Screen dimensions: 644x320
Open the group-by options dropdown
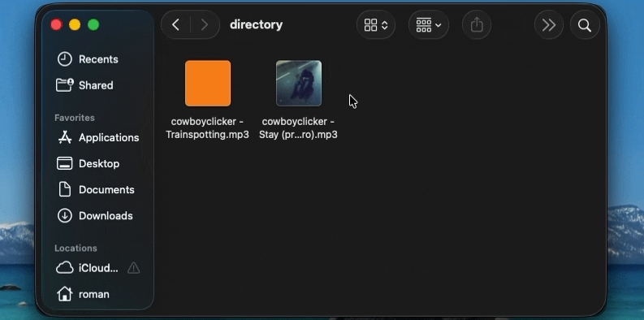[428, 25]
